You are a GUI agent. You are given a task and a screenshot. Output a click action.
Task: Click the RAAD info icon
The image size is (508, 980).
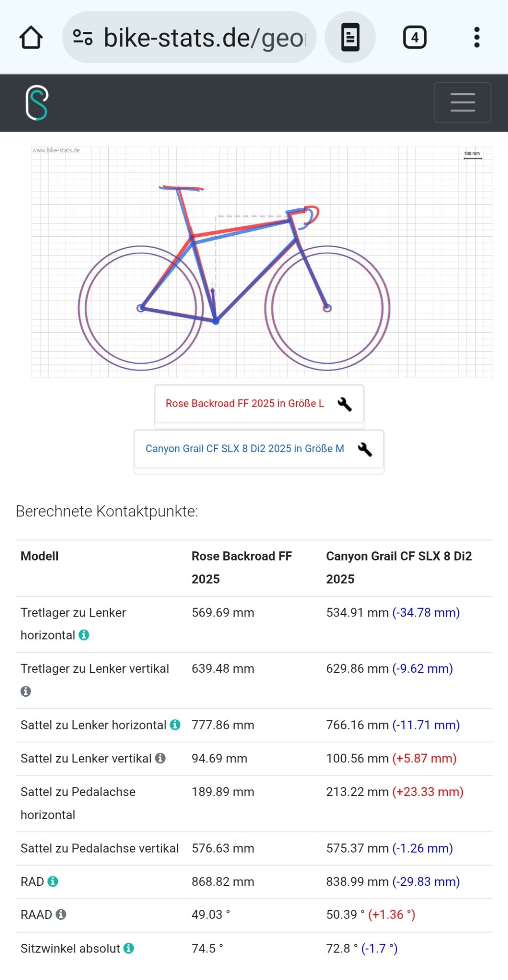pos(61,914)
